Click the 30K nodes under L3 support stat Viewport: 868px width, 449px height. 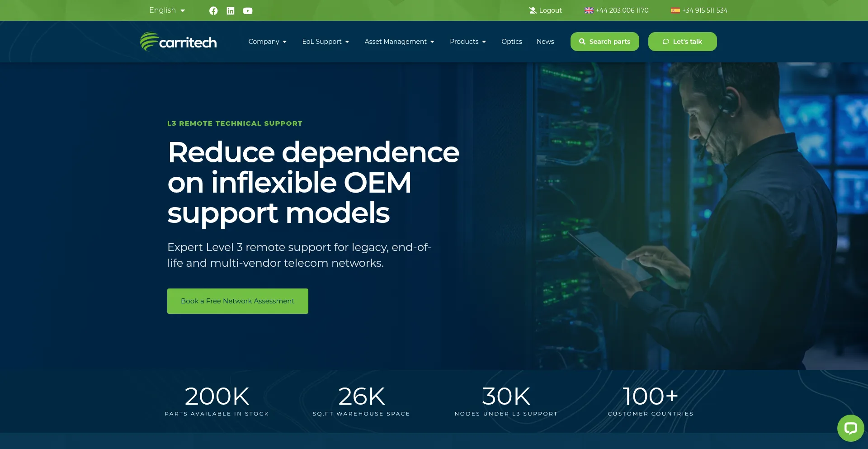tap(506, 401)
